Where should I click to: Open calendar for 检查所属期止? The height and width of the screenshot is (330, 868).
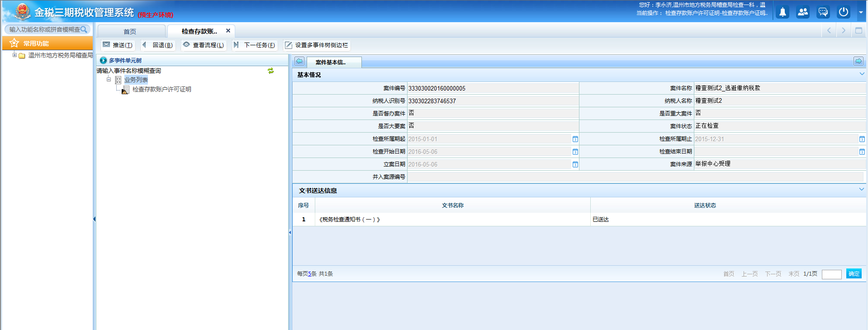coord(862,139)
